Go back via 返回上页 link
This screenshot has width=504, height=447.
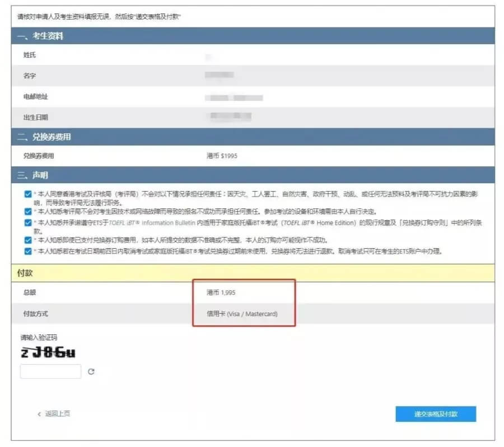point(54,414)
